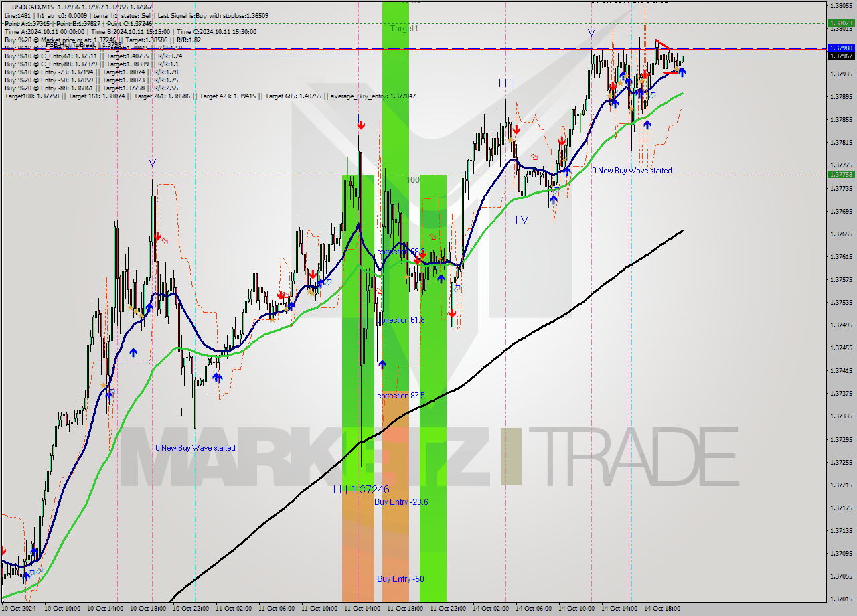The height and width of the screenshot is (616, 857).
Task: Click the '14 Oct 06:00' time axis label
Action: 532,609
